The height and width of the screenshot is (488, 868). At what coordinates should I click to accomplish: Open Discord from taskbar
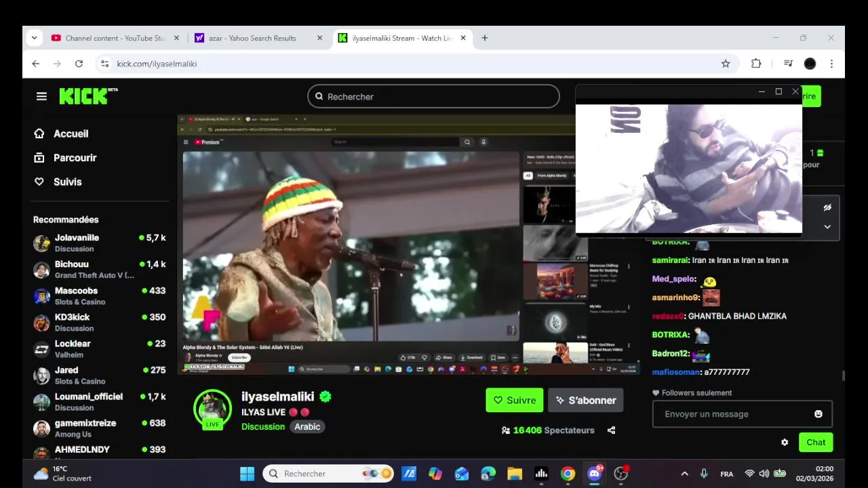tap(595, 474)
